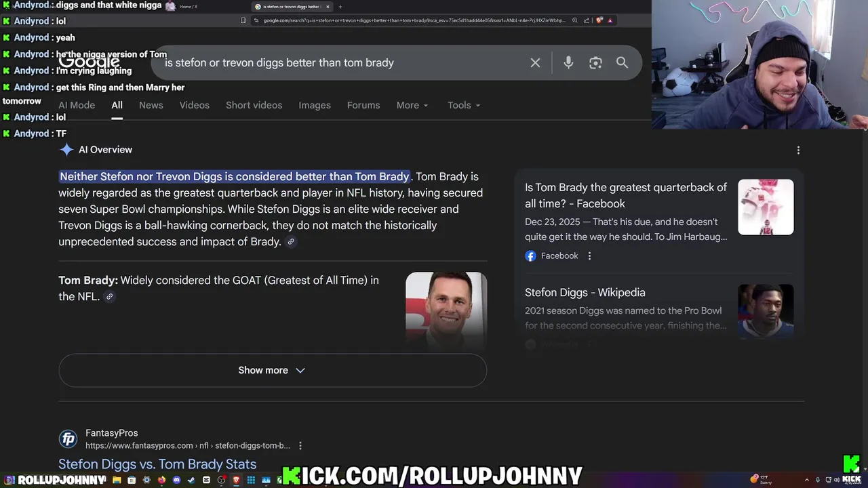Open link icon beside the Tom Brady GOAT line
This screenshot has height=488, width=868.
pos(109,296)
